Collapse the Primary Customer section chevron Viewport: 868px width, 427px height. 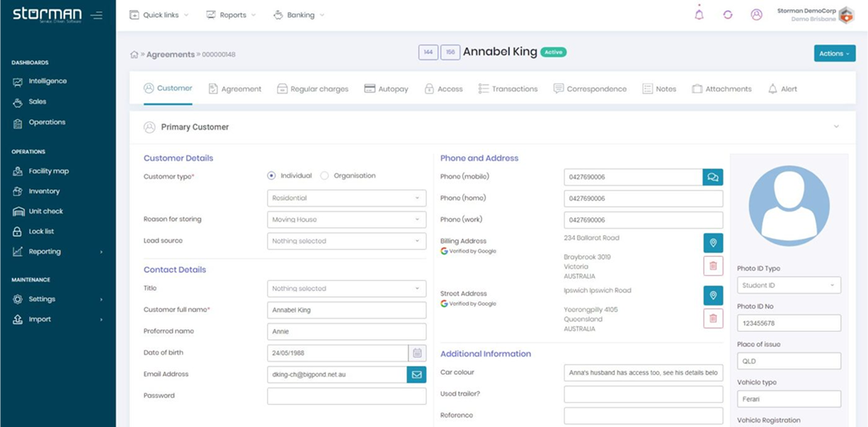[836, 127]
